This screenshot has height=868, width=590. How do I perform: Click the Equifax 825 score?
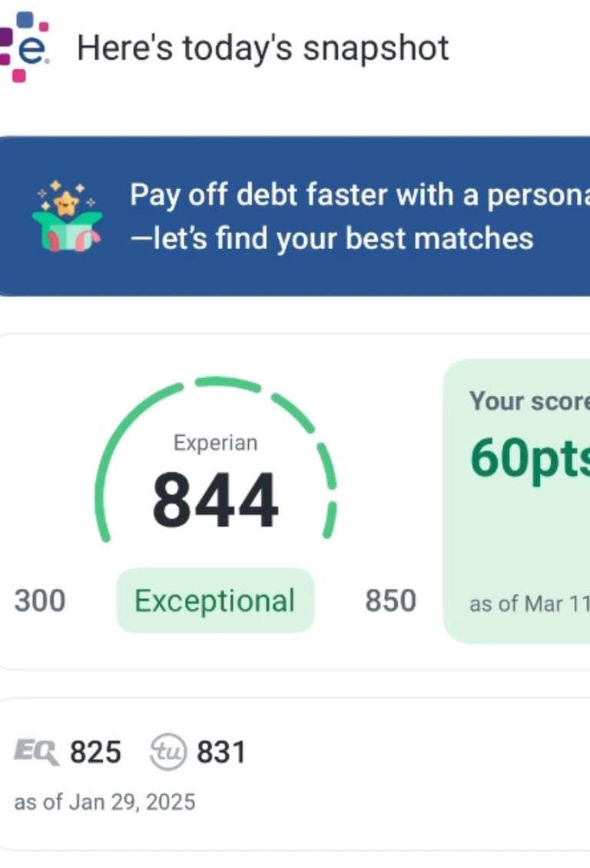pos(95,752)
